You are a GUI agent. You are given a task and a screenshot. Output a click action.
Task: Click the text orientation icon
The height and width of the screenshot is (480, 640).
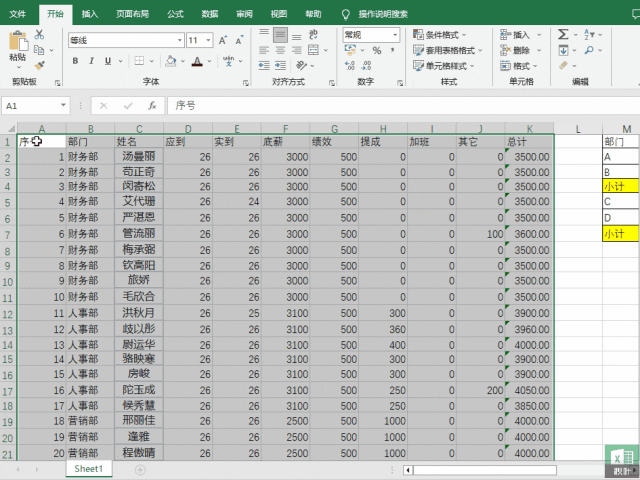pos(302,65)
